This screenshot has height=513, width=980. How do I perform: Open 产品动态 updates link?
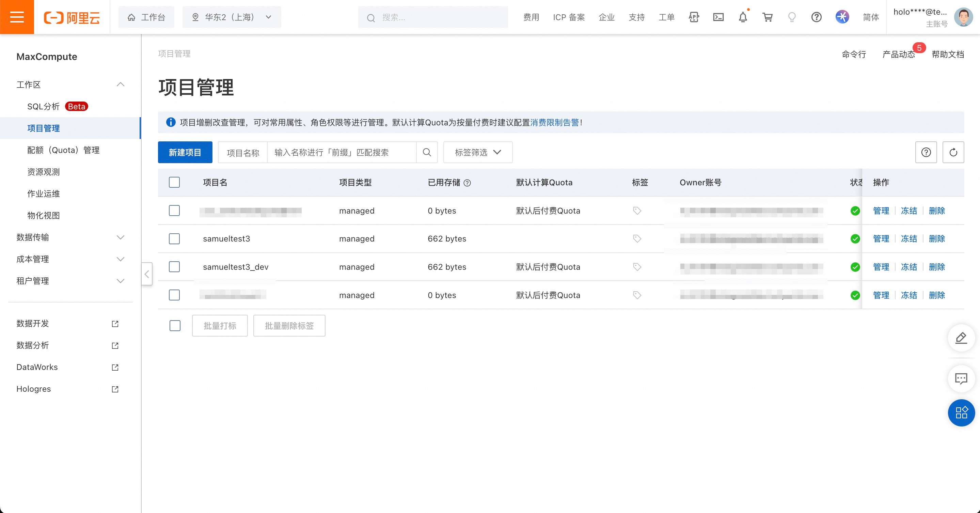(x=899, y=54)
